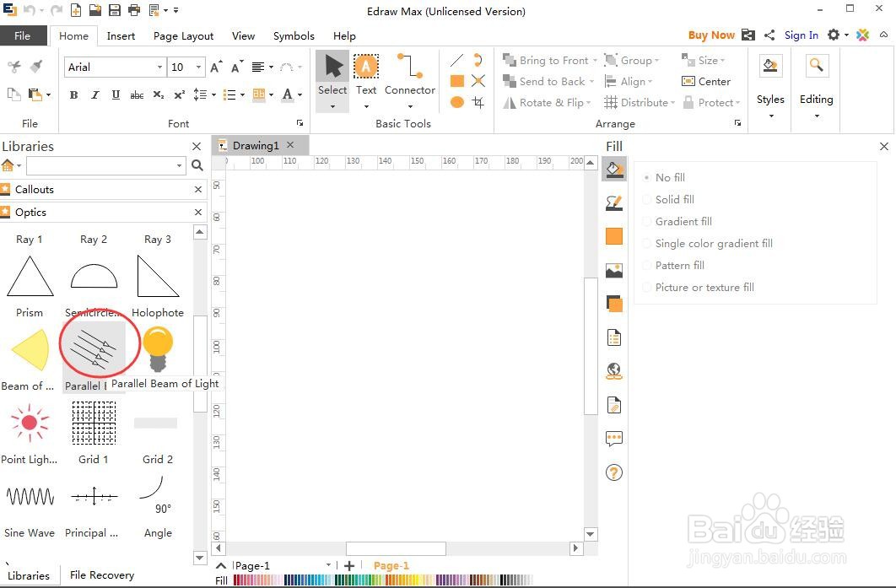Open the Help ribbon tab
This screenshot has height=588, width=896.
tap(344, 36)
